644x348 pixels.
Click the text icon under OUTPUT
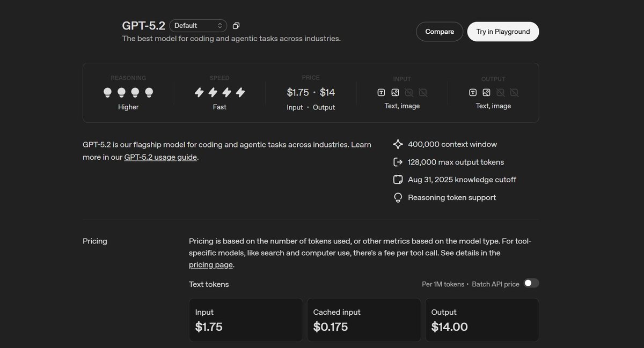point(473,92)
